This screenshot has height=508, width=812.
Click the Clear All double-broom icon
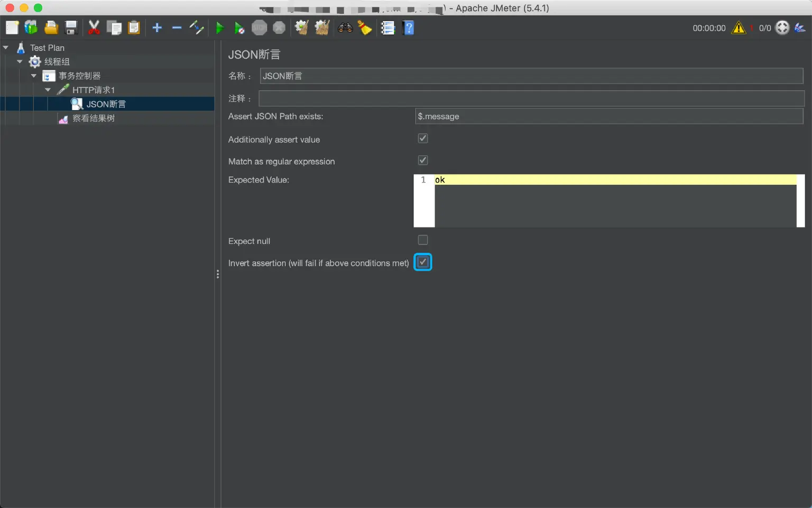tap(322, 28)
